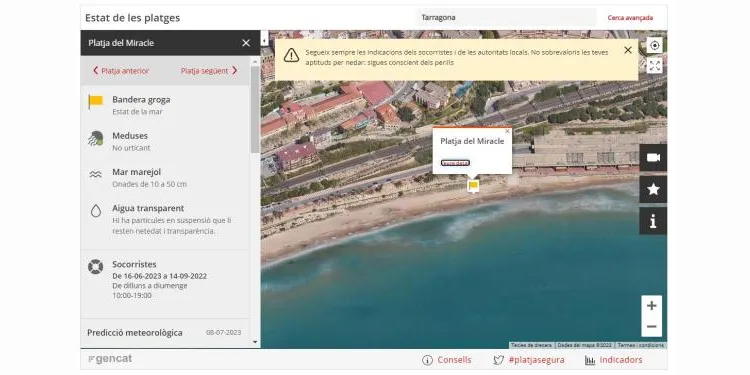This screenshot has height=375, width=750.
Task: Add the beach to favourites via the star
Action: [x=653, y=189]
